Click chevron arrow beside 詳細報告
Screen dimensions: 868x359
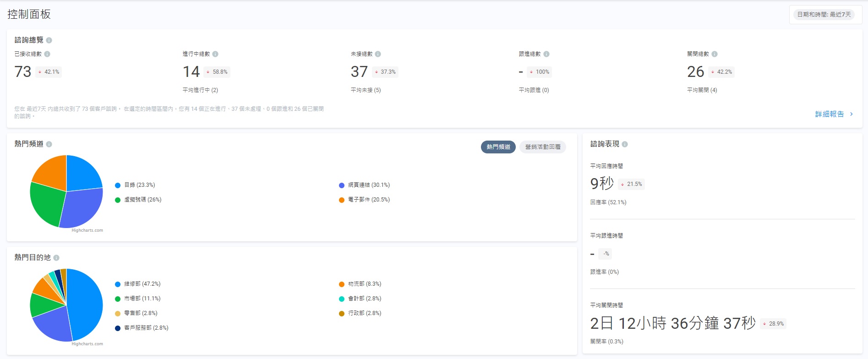click(852, 114)
